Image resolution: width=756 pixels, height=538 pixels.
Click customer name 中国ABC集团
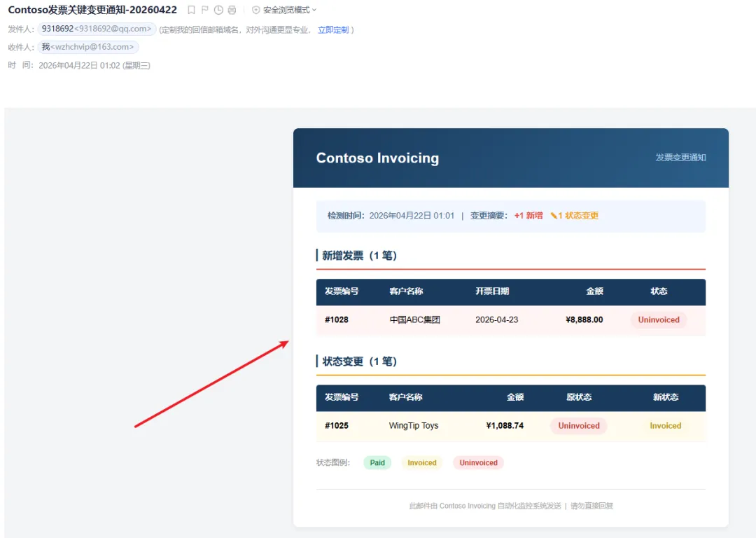[414, 320]
